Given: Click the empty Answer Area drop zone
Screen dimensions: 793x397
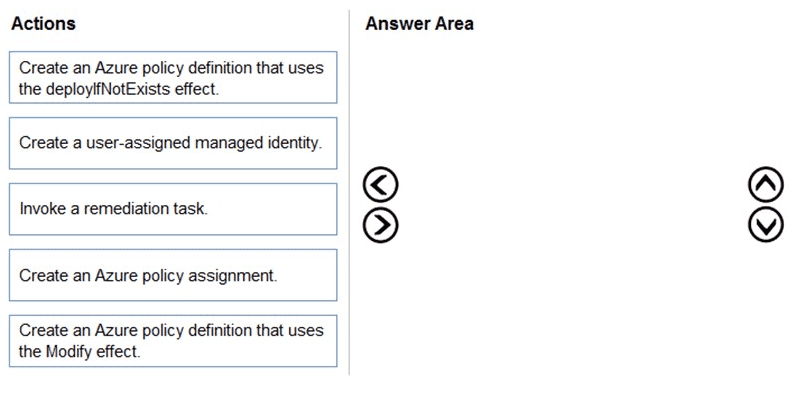Looking at the screenshot, I should [x=571, y=207].
